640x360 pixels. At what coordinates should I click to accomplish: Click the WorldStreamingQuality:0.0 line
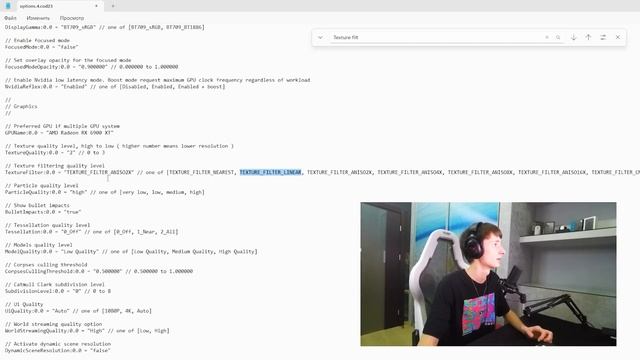[87, 331]
